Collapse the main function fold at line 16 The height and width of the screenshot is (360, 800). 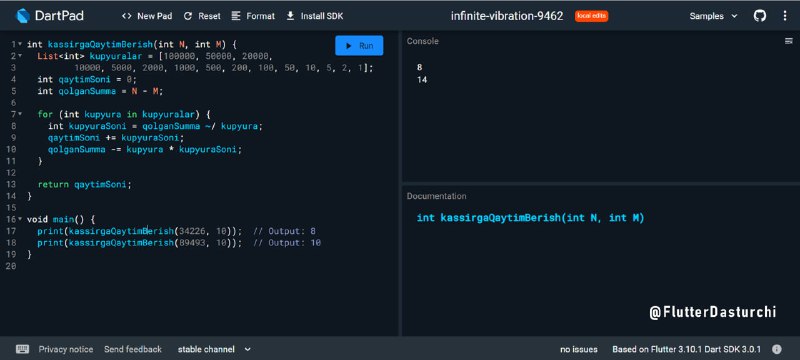coord(20,219)
